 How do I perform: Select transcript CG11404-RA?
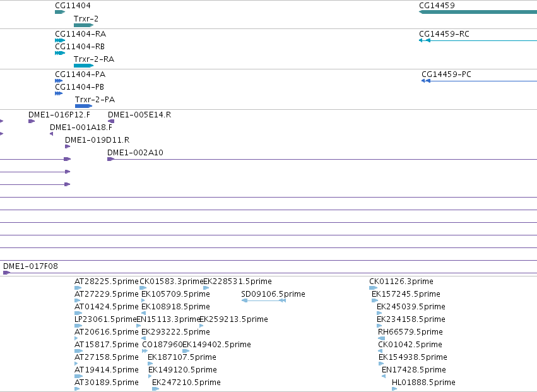coord(81,34)
